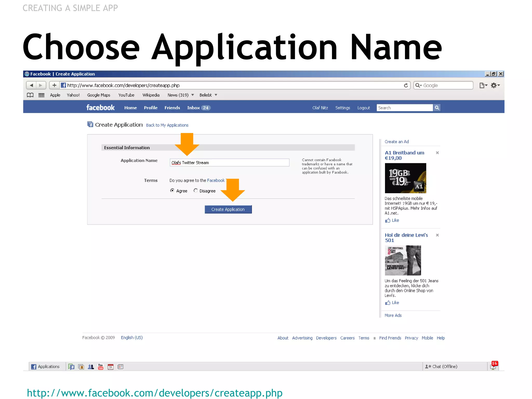Click the English (US) language link
532x399 pixels.
[132, 337]
